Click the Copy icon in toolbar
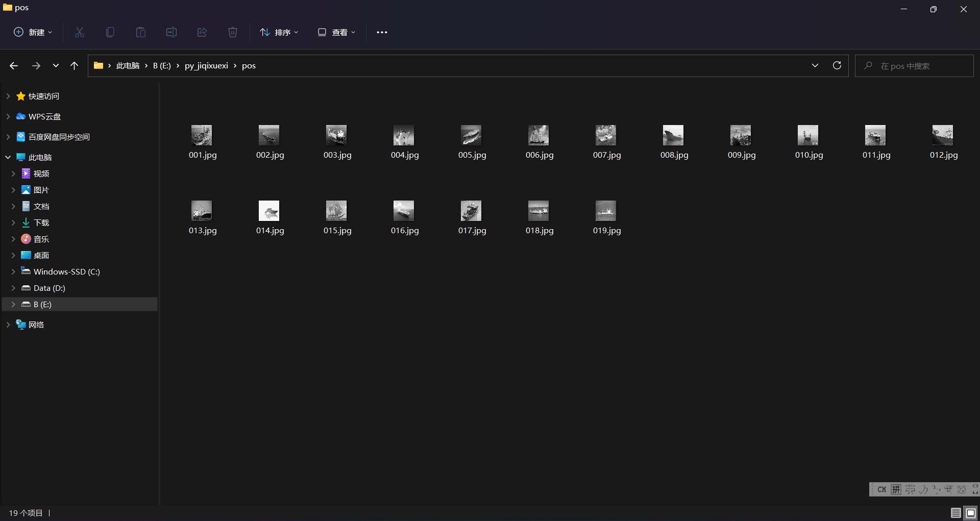This screenshot has width=980, height=521. [110, 32]
